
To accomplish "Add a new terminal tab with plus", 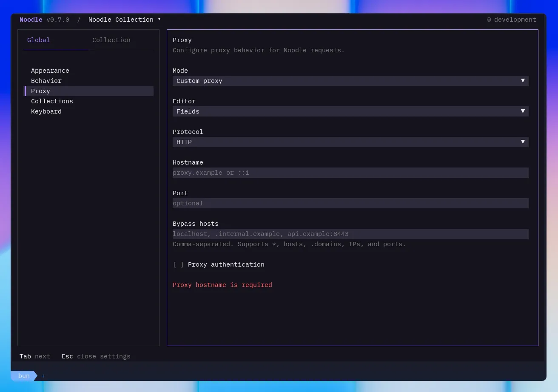I will [43, 376].
